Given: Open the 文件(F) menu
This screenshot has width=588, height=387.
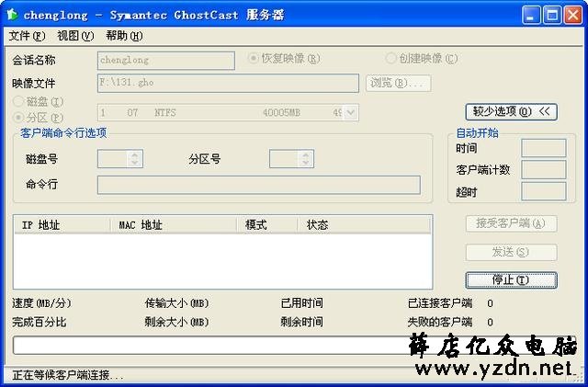Looking at the screenshot, I should click(x=27, y=36).
